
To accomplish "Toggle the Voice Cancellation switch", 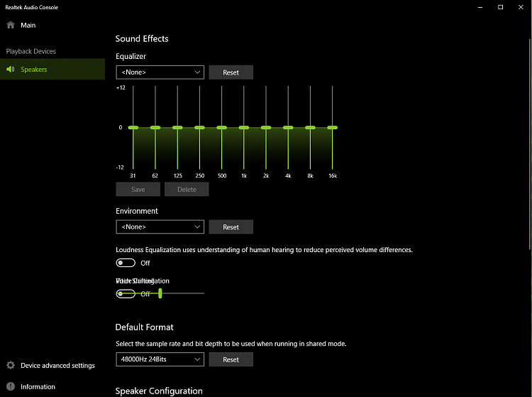I will 126,294.
